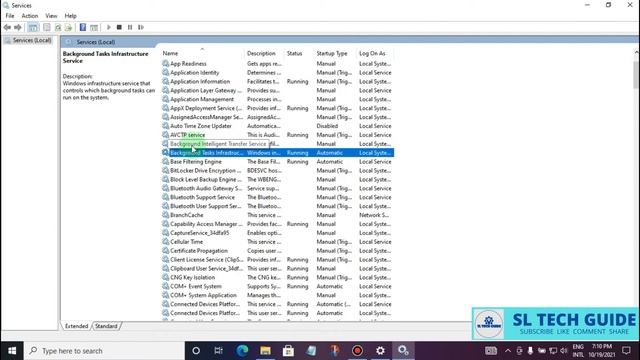Click the Pause Service toolbar icon
640x360 pixels.
130,27
